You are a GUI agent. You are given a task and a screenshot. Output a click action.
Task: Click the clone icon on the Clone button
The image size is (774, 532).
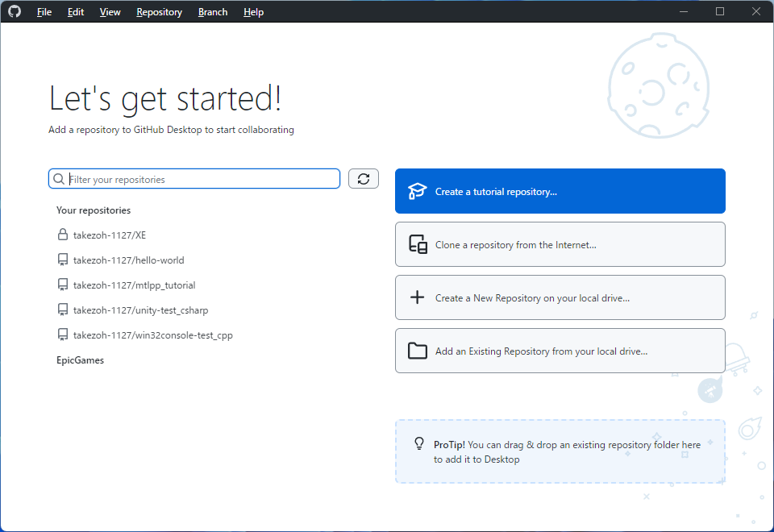pyautogui.click(x=418, y=244)
